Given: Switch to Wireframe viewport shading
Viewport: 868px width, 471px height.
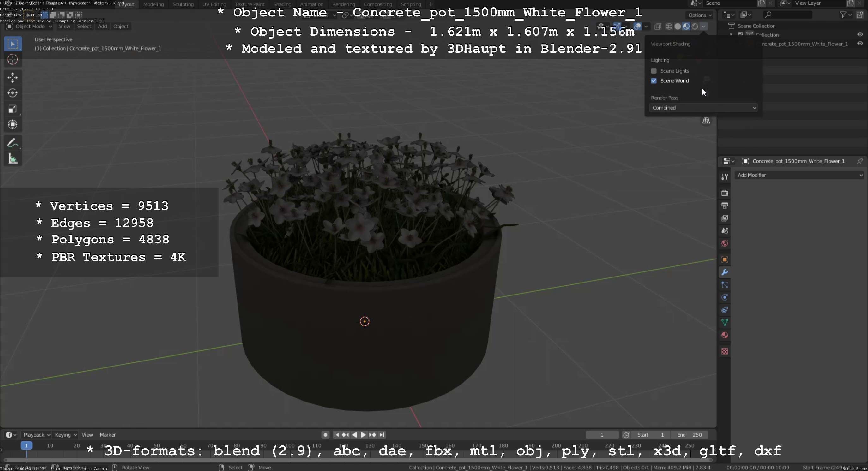Looking at the screenshot, I should (x=669, y=26).
